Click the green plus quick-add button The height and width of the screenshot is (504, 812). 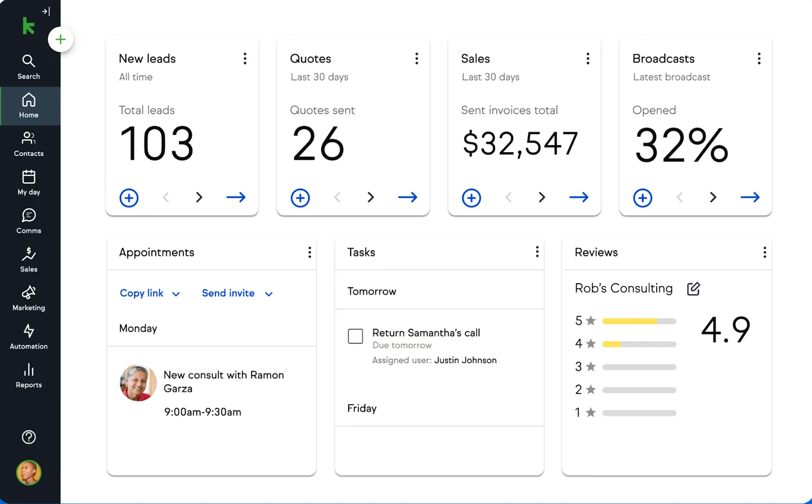coord(60,39)
